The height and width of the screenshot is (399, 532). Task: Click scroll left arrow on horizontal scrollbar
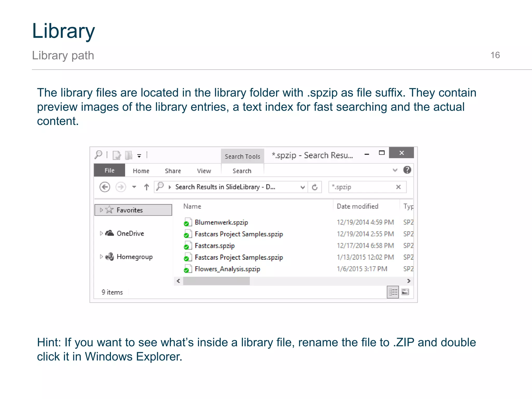click(178, 281)
